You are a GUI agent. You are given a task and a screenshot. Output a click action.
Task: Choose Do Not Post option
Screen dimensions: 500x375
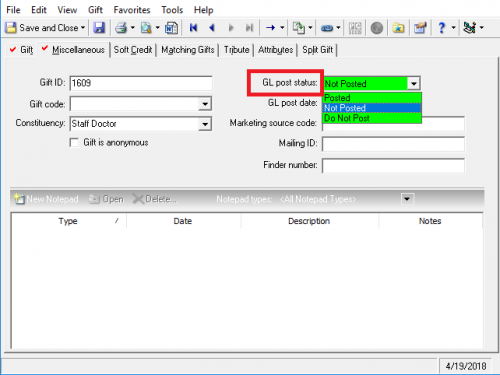[372, 118]
